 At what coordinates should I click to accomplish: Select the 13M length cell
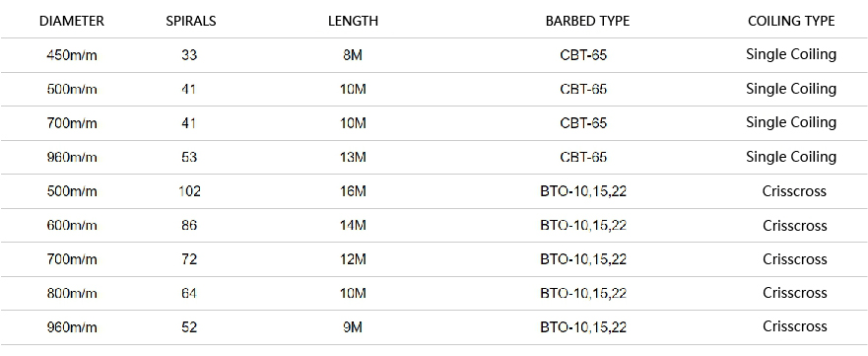click(x=353, y=157)
